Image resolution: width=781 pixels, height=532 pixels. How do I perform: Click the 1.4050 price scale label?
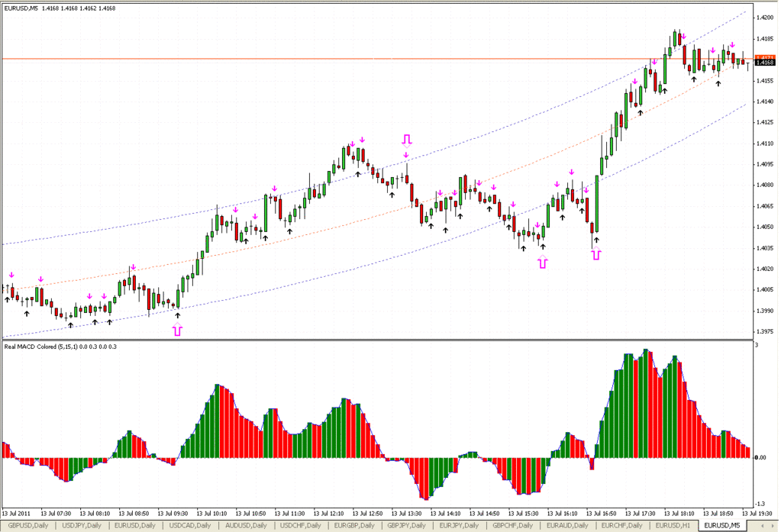(764, 227)
